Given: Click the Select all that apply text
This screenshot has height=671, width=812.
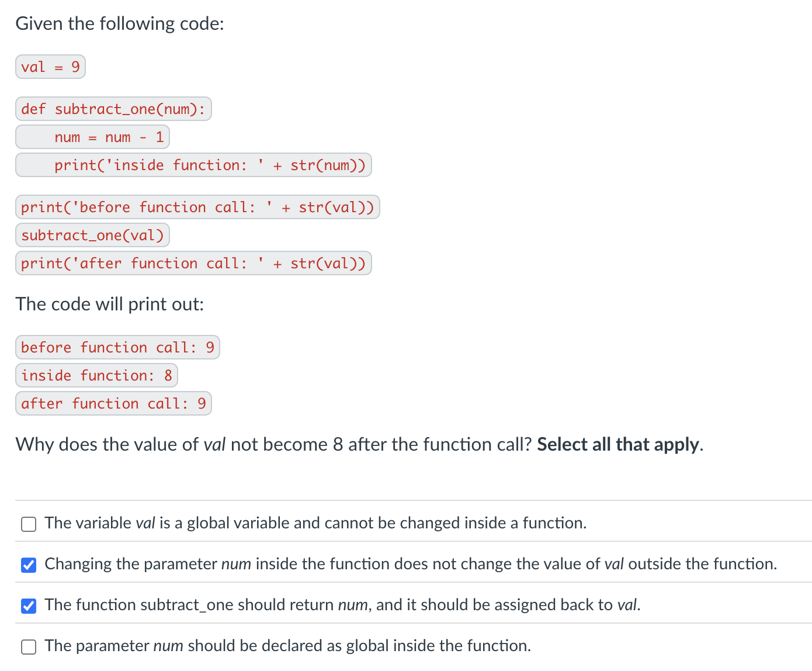Looking at the screenshot, I should click(x=617, y=444).
